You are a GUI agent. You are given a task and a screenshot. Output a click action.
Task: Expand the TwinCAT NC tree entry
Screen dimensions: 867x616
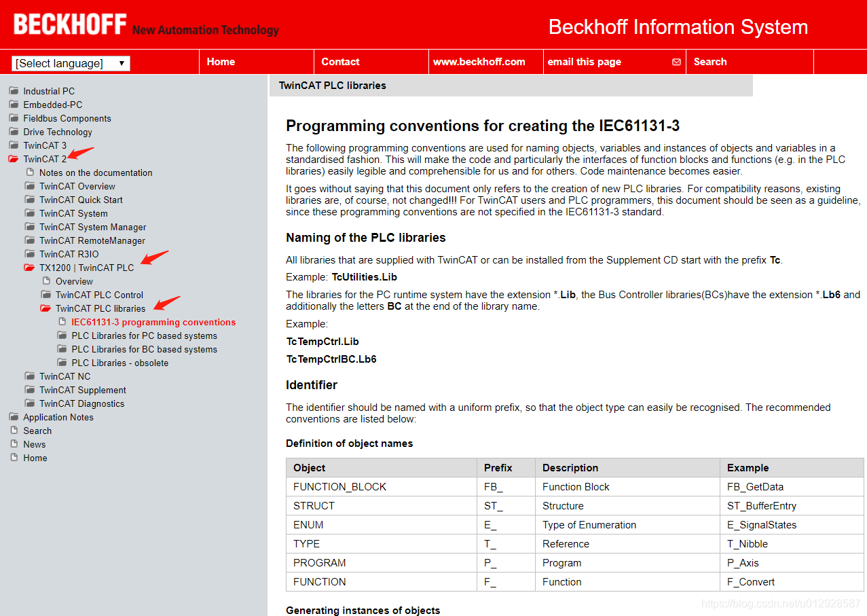tap(64, 376)
